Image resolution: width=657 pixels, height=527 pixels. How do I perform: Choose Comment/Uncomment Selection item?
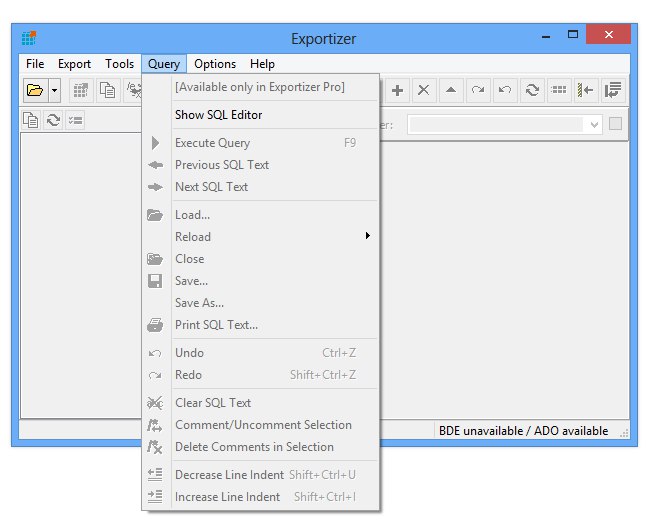(261, 425)
